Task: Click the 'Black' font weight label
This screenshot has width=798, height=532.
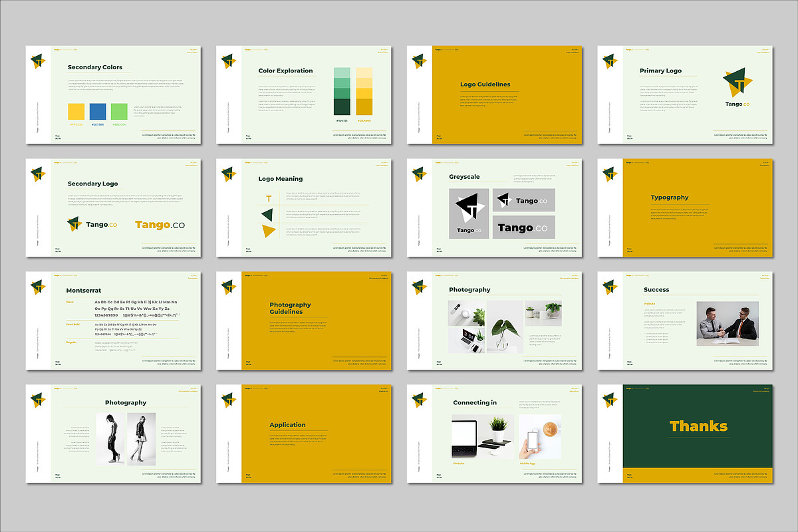Action: pos(70,302)
